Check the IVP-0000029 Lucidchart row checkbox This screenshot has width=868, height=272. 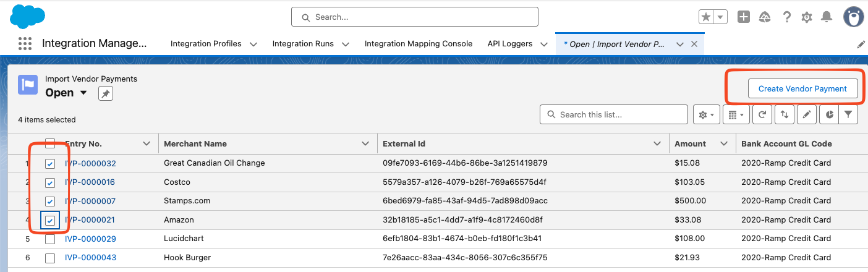50,239
